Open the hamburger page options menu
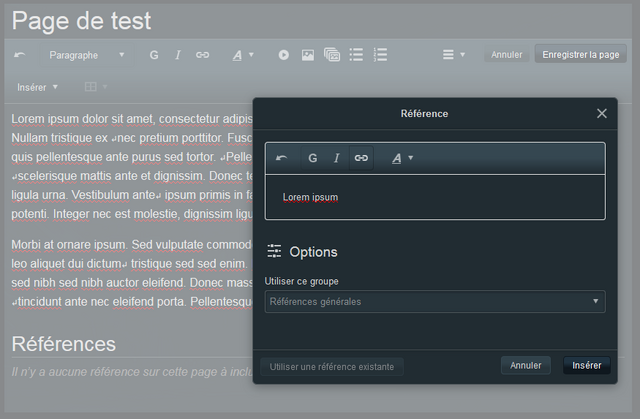 pyautogui.click(x=453, y=55)
